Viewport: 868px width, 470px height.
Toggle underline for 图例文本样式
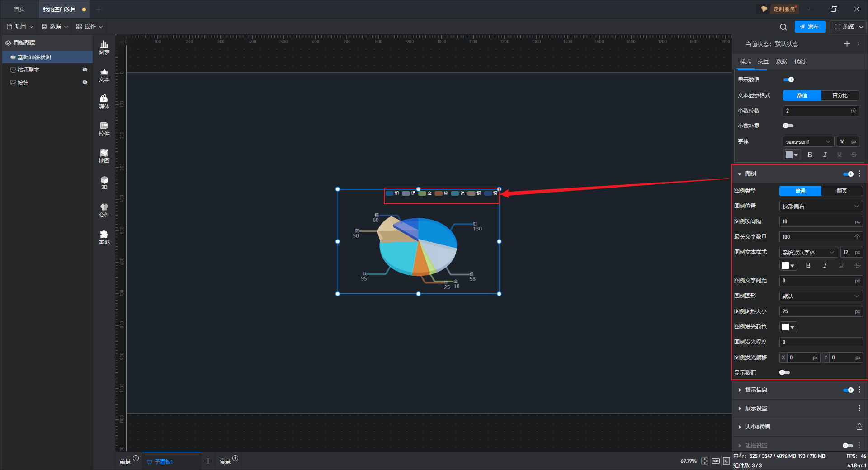coord(841,266)
